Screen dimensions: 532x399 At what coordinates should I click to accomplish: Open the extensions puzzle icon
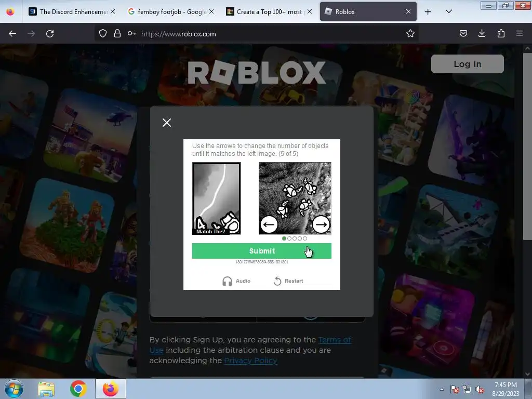click(x=501, y=33)
